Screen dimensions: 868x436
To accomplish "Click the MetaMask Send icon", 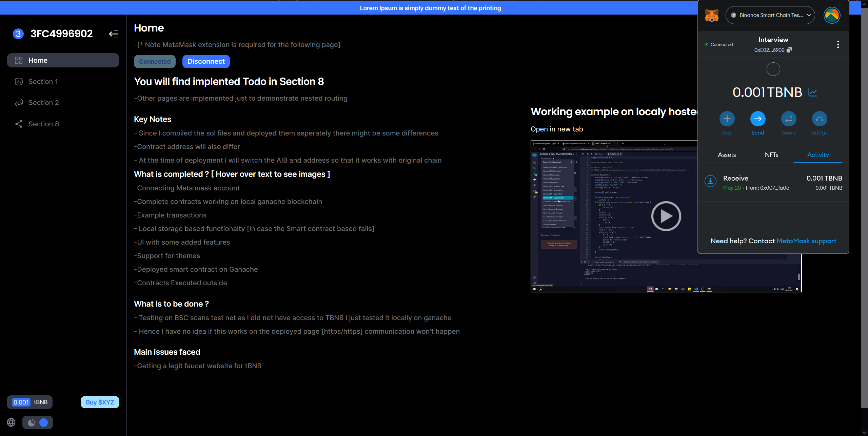I will (x=758, y=119).
